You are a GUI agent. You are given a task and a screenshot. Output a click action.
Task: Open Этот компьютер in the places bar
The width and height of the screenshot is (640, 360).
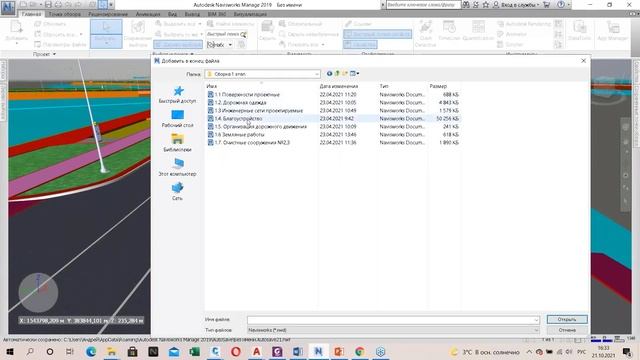pos(178,167)
